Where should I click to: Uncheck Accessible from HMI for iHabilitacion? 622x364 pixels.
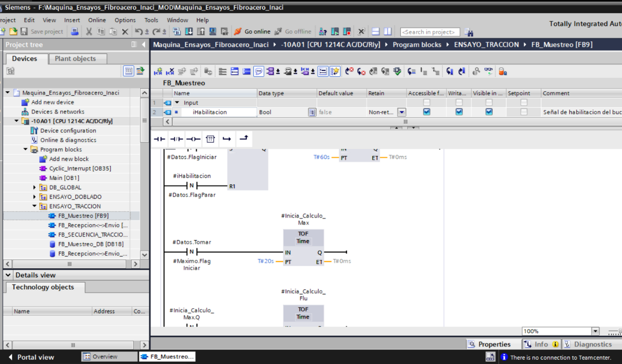tap(426, 112)
